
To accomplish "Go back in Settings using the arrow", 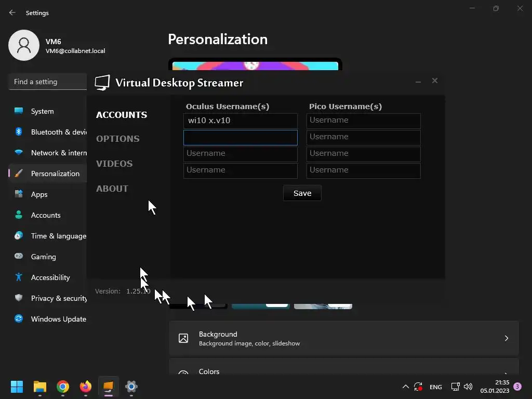I will click(x=12, y=12).
